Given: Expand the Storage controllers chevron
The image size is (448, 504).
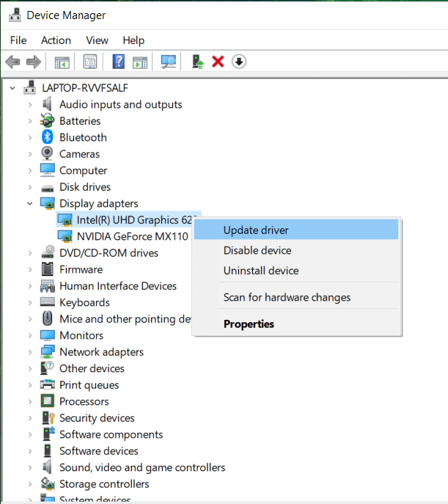Looking at the screenshot, I should 30,484.
